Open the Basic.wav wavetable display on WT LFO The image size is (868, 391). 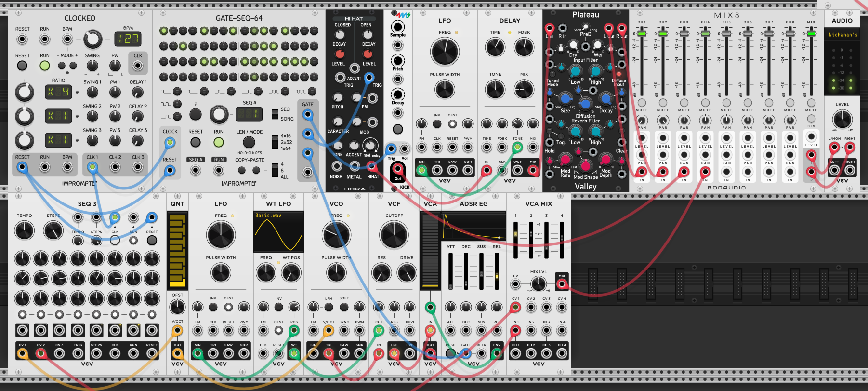(278, 232)
